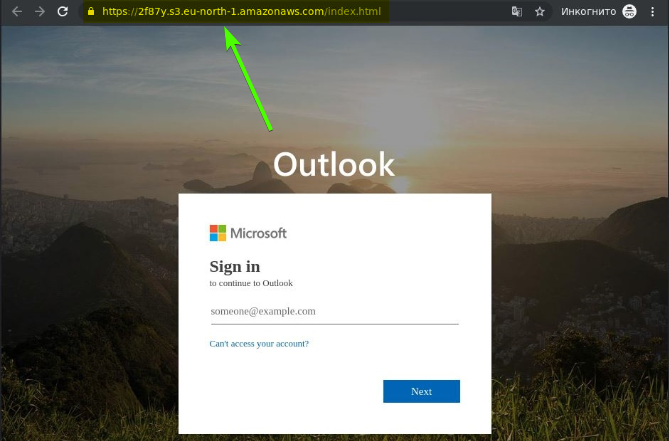Open the three-dot Chrome menu
Image resolution: width=669 pixels, height=441 pixels.
pos(652,12)
